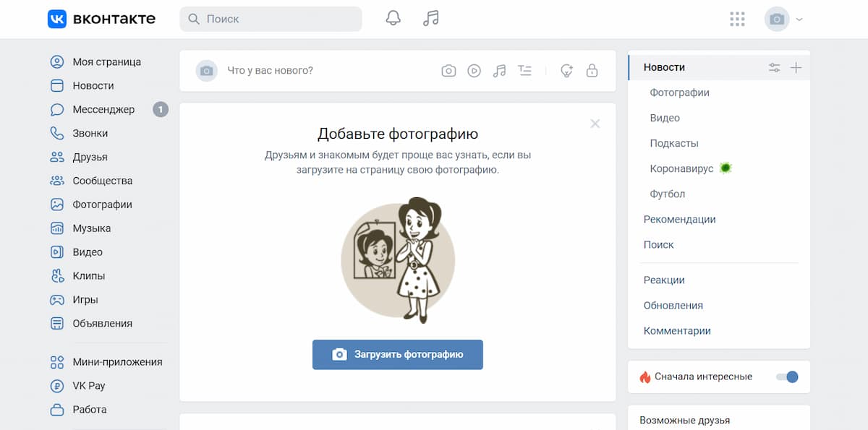868x430 pixels.
Task: Open news filter settings sliders icon
Action: coord(775,67)
